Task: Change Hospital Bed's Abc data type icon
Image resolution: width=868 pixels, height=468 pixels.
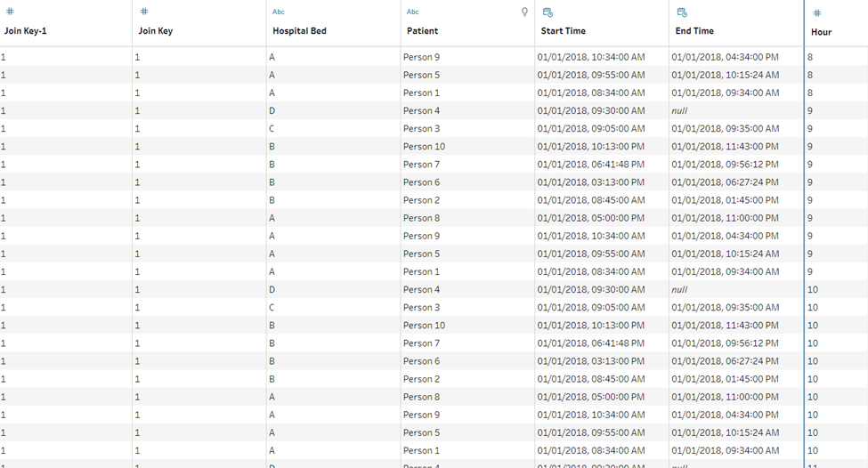Action: click(x=279, y=12)
